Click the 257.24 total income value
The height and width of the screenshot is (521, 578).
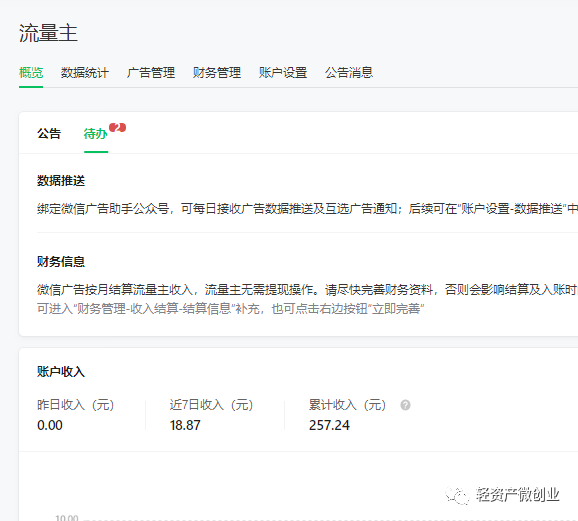[x=329, y=426]
